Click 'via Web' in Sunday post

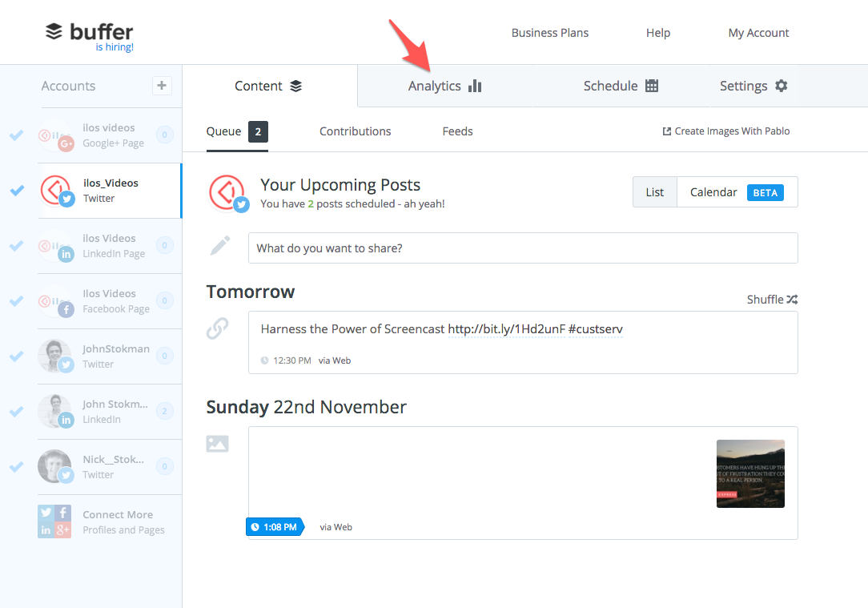click(x=336, y=527)
